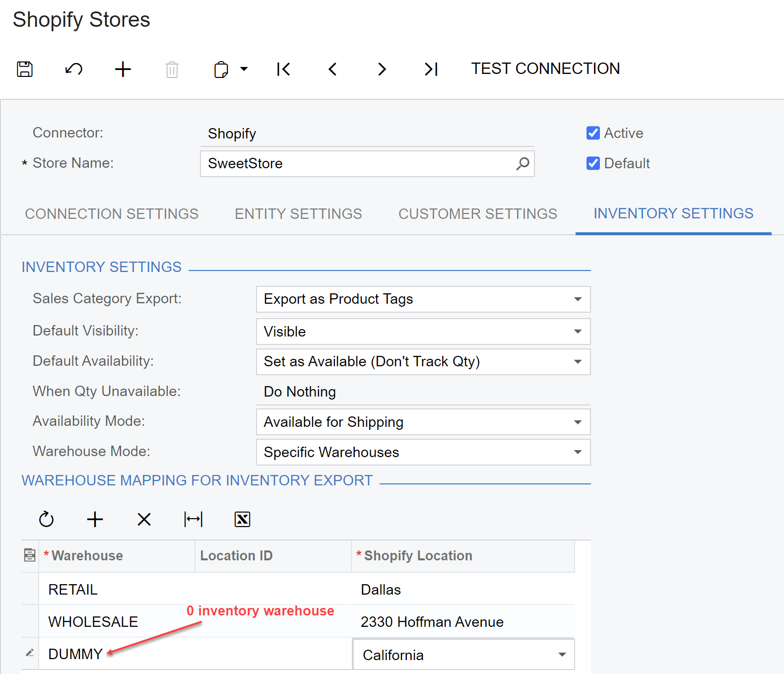Screen dimensions: 784x674
Task: Click the Undo arrow icon
Action: coord(74,69)
